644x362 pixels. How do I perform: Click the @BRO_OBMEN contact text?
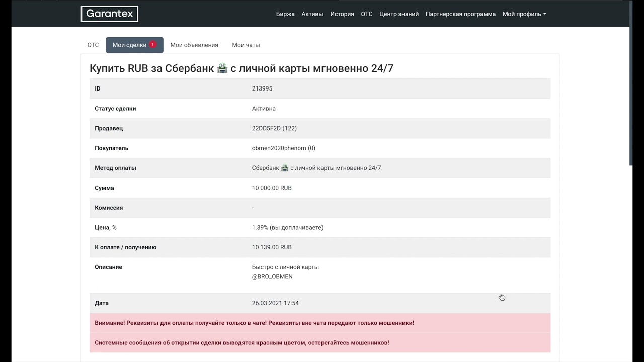click(272, 276)
